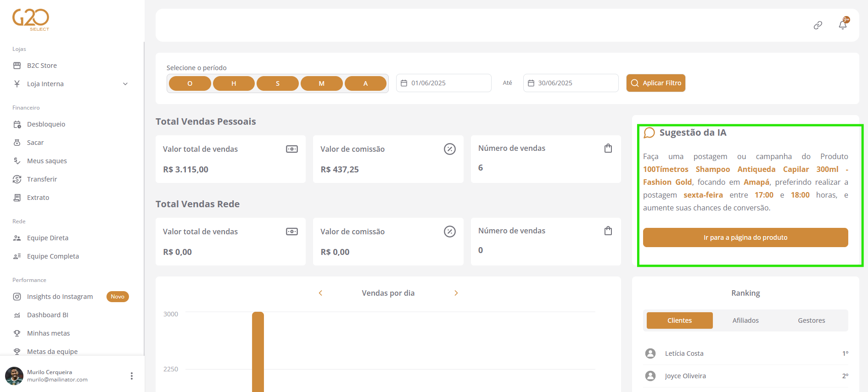The image size is (868, 392).
Task: Click the percent icon in Total Vendas Rede
Action: coord(450,232)
